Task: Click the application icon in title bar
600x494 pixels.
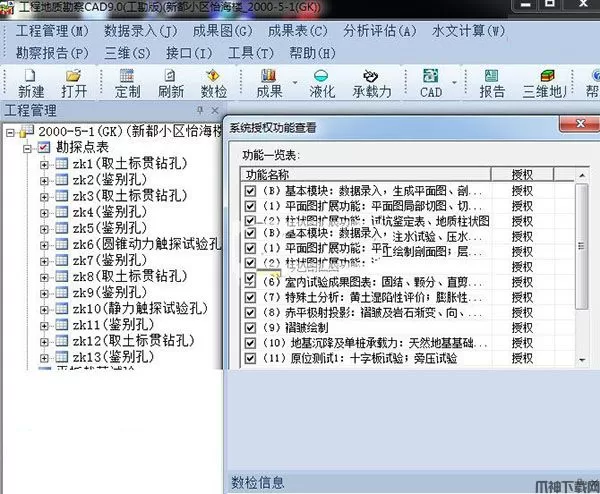Action: click(x=7, y=8)
